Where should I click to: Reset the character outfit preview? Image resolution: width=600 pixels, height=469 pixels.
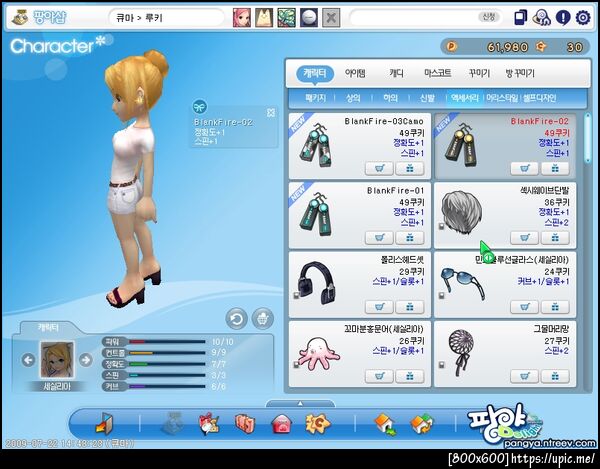tap(263, 319)
